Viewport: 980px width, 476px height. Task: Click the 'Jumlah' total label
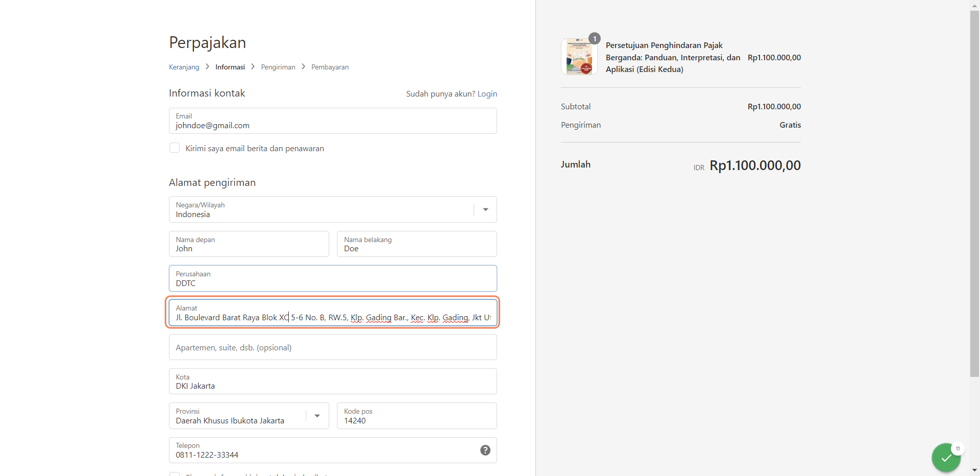coord(576,164)
